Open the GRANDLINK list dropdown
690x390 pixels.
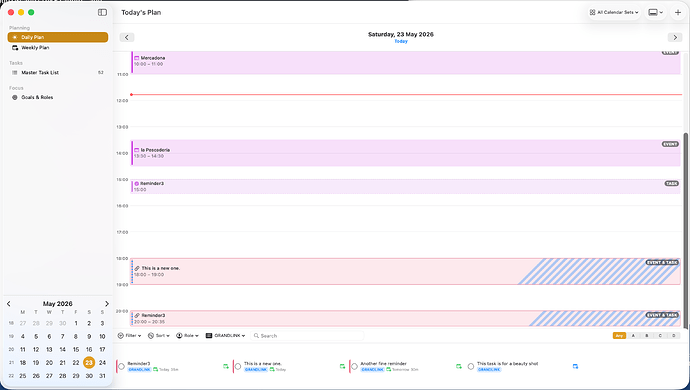225,335
